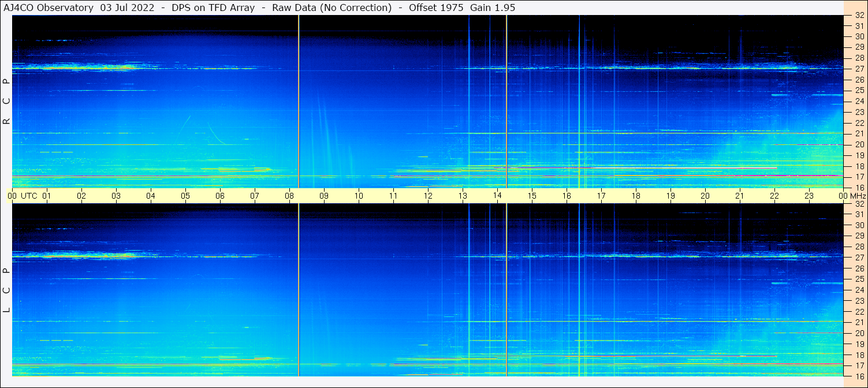This screenshot has width=868, height=388.
Task: Select hour 01 on the UTC time axis
Action: [47, 196]
